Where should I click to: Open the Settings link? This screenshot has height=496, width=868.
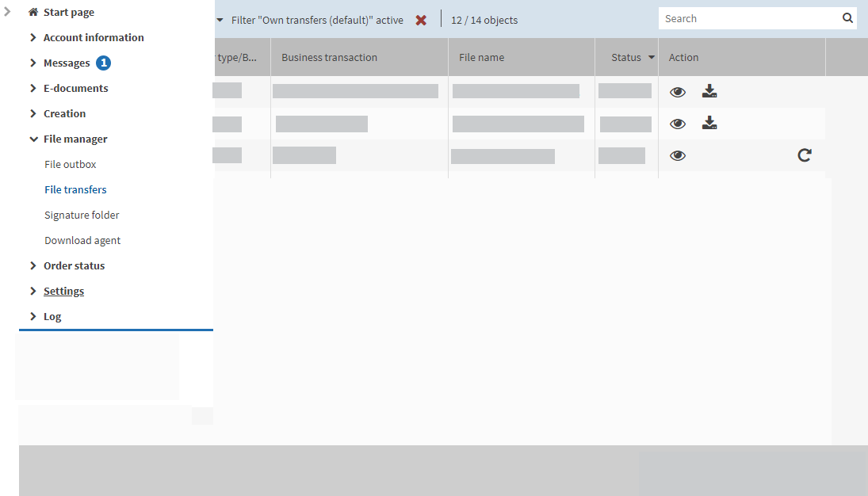tap(63, 291)
